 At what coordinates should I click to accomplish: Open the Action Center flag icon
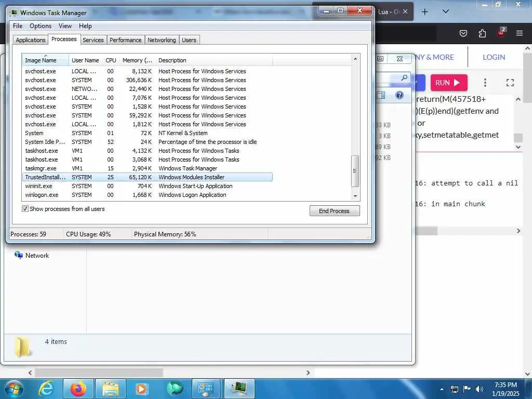coord(467,389)
